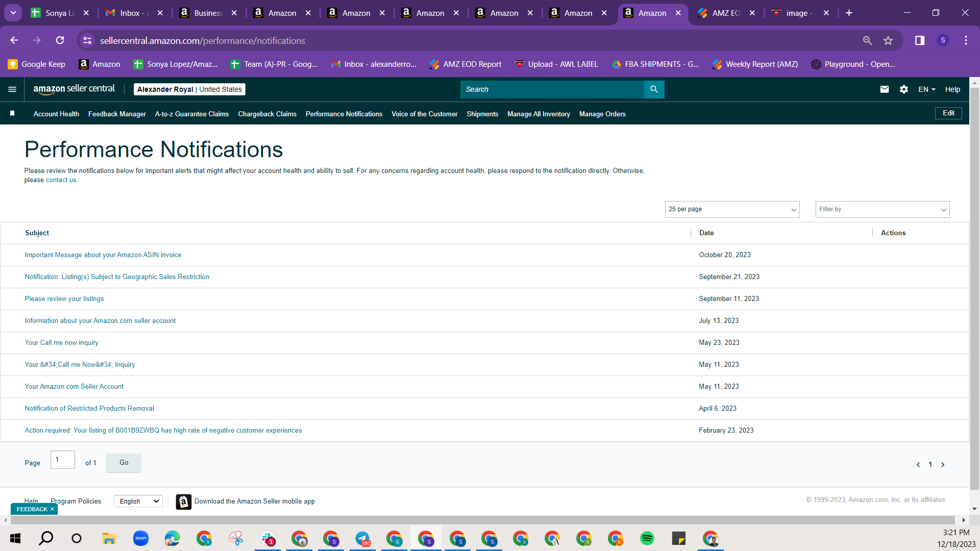Viewport: 980px width, 551px height.
Task: Open Chargeback Claims menu item
Action: 267,114
